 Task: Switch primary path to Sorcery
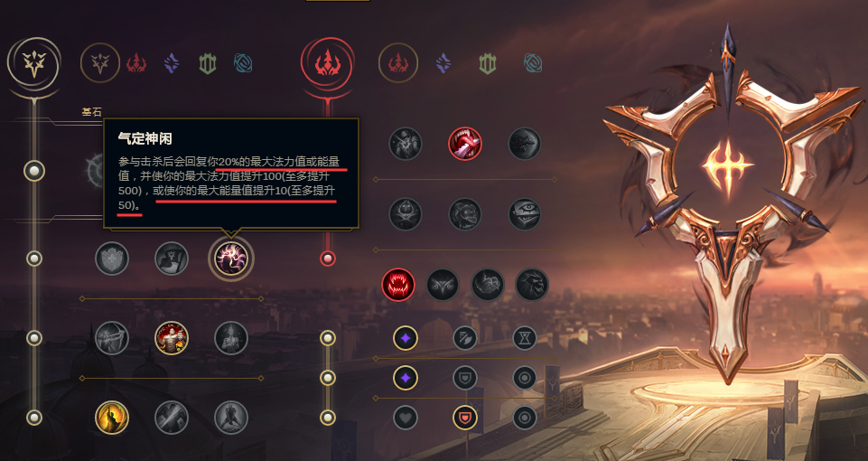click(x=172, y=63)
